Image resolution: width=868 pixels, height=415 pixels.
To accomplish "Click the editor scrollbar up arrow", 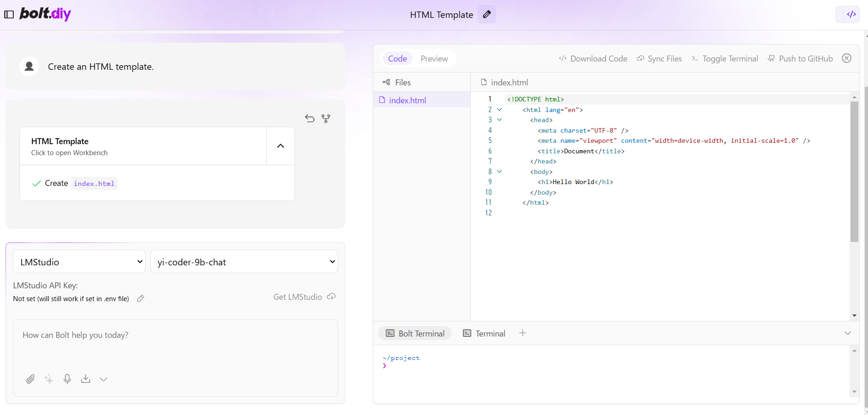I will click(x=854, y=97).
